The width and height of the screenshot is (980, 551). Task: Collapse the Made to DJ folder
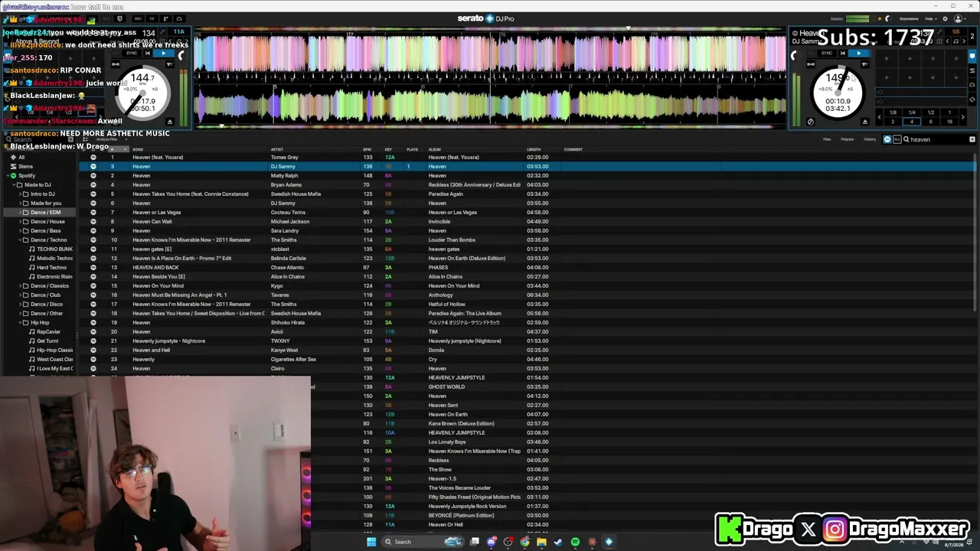pos(14,184)
